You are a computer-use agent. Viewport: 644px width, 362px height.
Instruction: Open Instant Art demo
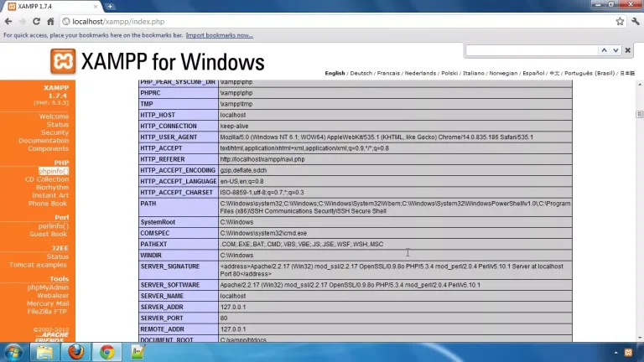pyautogui.click(x=50, y=195)
